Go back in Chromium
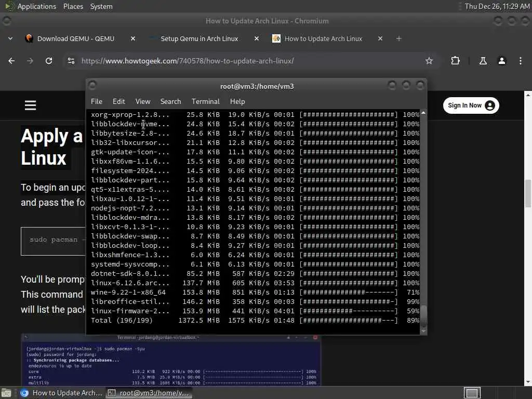This screenshot has width=532, height=399. (11, 61)
